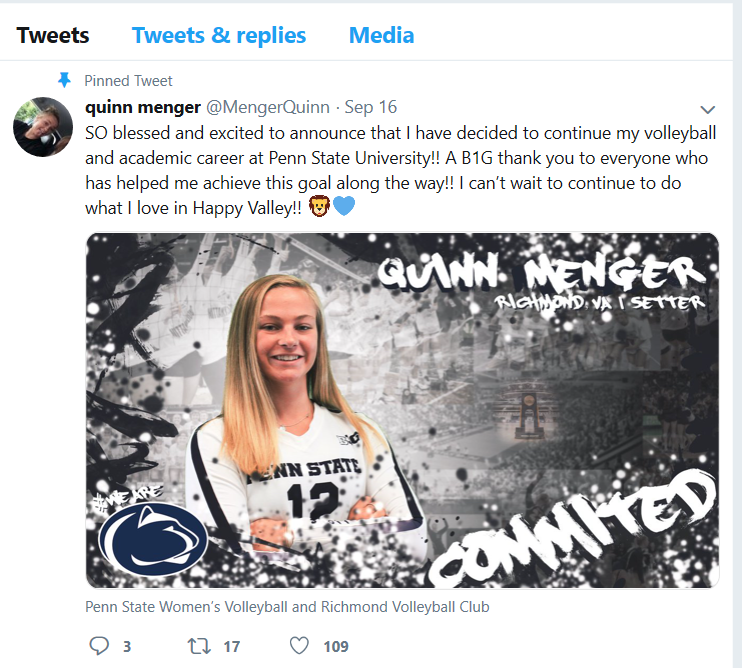Like the Penn State commitment tweet
Screen dimensions: 742x668
pyautogui.click(x=296, y=646)
